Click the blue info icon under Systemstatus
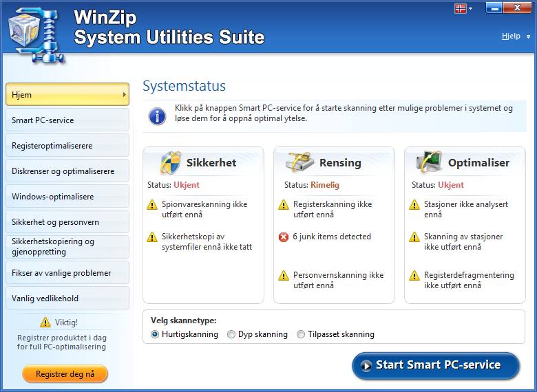 click(x=157, y=114)
